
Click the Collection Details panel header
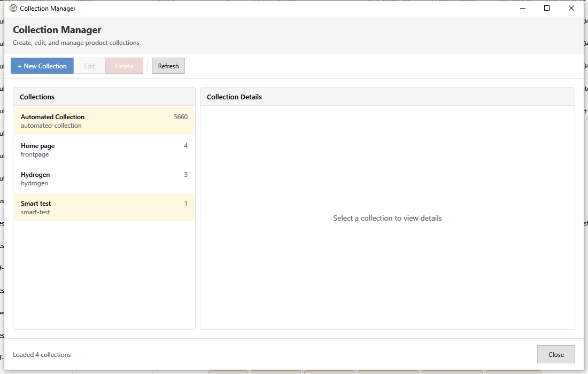point(234,97)
